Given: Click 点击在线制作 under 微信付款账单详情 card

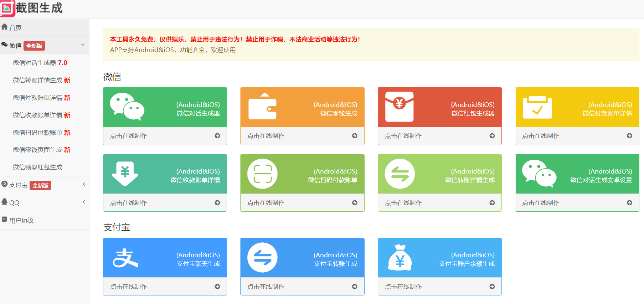Looking at the screenshot, I should pos(541,136).
